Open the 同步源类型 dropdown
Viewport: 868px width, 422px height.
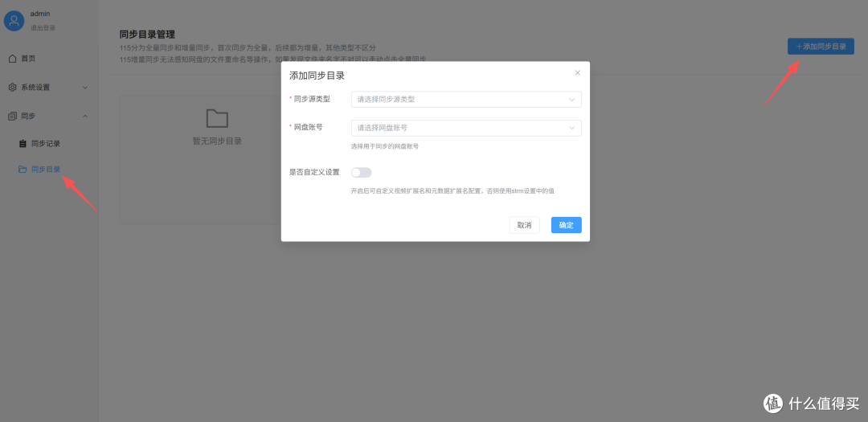point(466,99)
